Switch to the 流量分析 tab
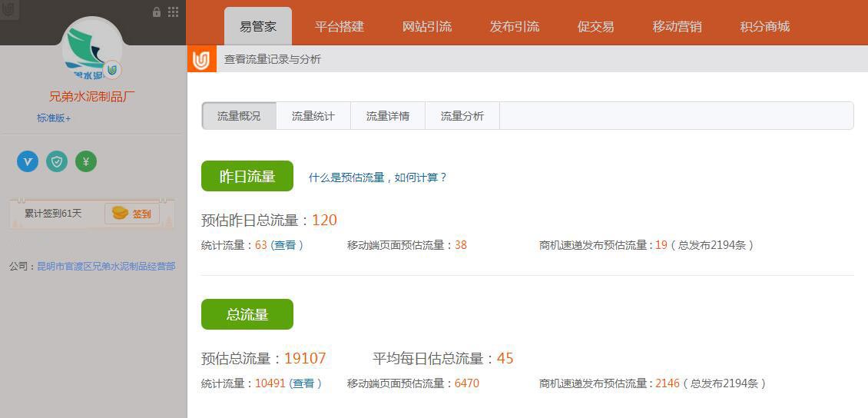Image resolution: width=868 pixels, height=418 pixels. point(462,116)
